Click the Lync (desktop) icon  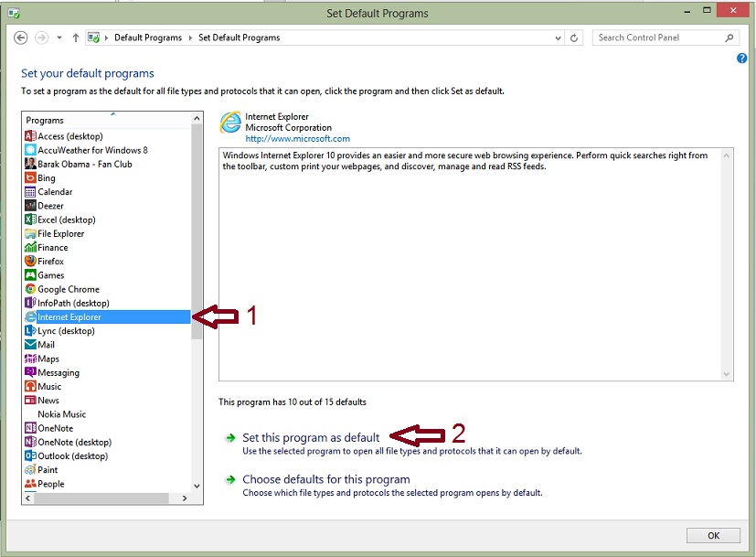pos(30,331)
